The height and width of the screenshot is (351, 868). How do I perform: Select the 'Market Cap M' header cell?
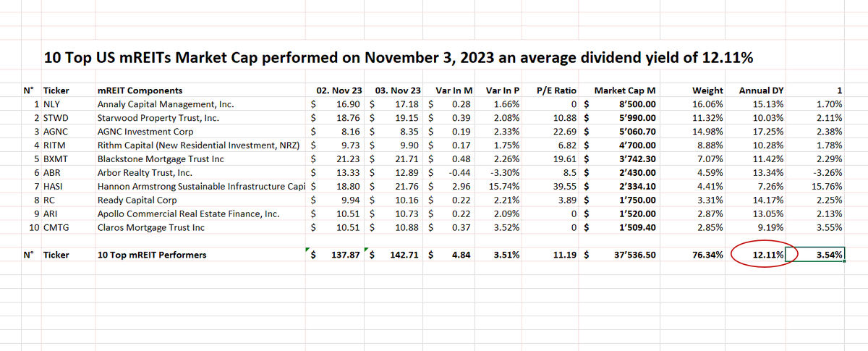tap(625, 91)
